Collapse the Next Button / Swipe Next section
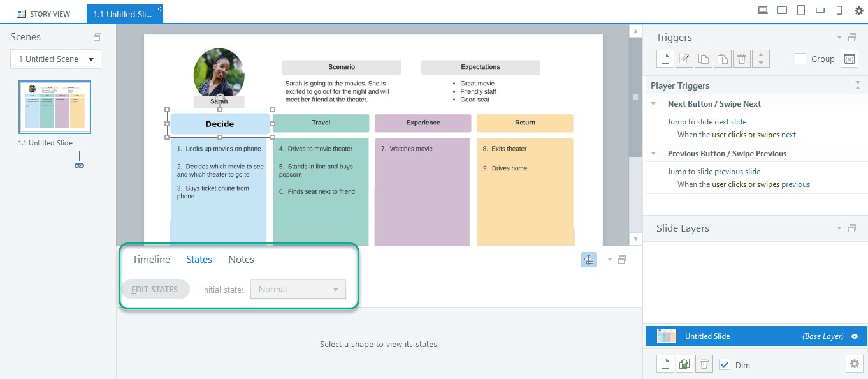The width and height of the screenshot is (868, 379). click(x=653, y=104)
